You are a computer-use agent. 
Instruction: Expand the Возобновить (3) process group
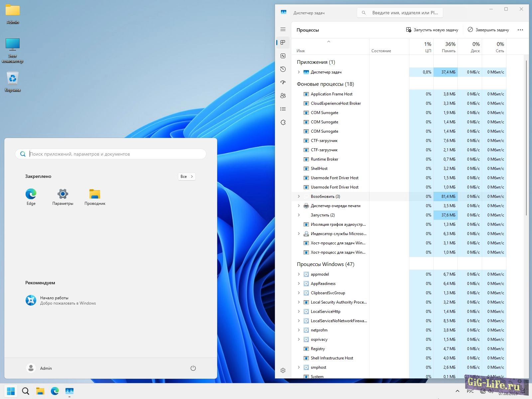click(299, 197)
